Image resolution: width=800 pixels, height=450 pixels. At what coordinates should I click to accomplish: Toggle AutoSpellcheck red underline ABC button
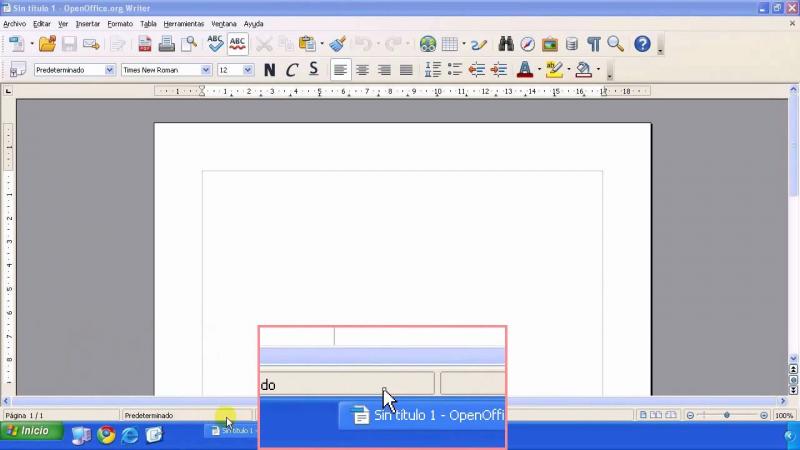238,44
